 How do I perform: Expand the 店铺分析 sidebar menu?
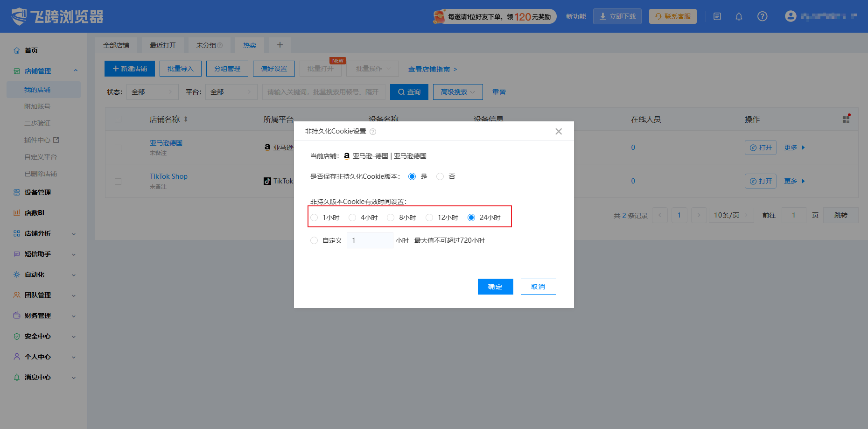(44, 233)
